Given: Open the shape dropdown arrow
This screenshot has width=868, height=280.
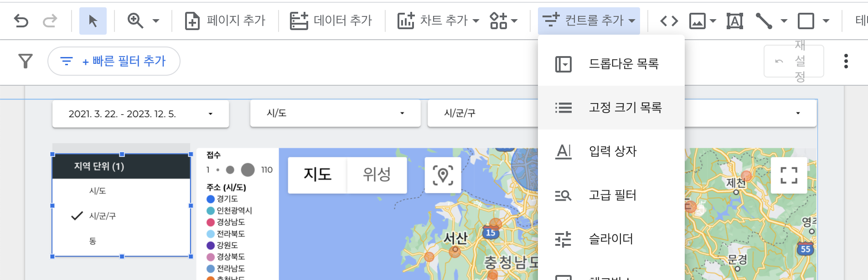Looking at the screenshot, I should coord(826,21).
